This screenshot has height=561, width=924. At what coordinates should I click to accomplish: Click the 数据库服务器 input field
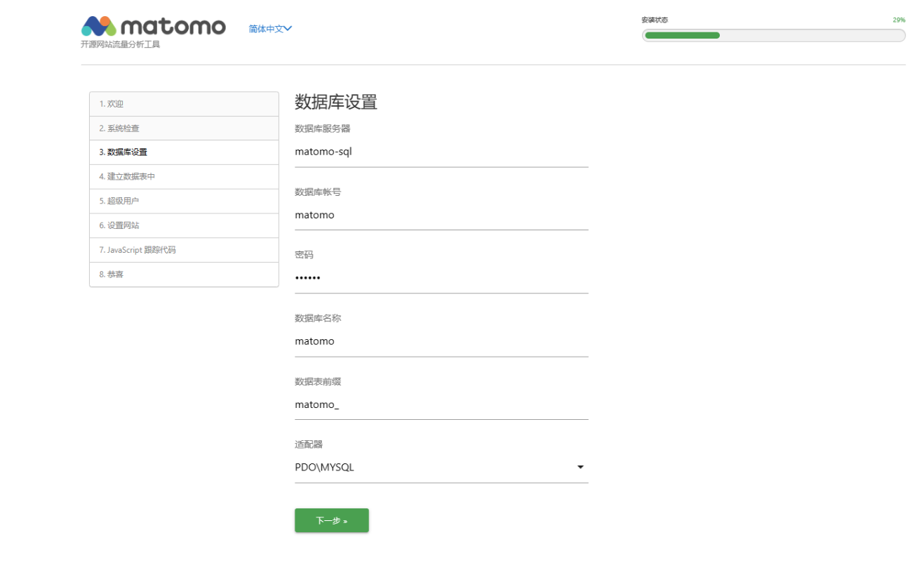[441, 152]
